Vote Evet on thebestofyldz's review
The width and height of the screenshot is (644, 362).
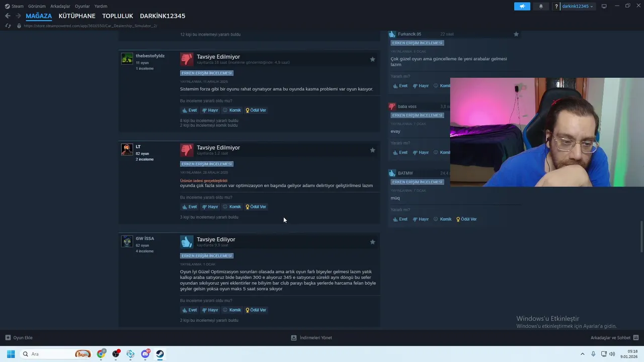pos(190,110)
